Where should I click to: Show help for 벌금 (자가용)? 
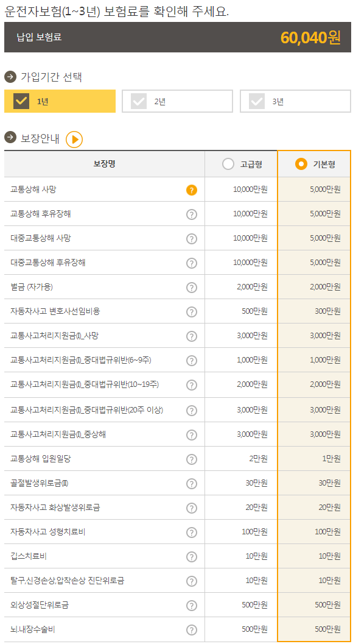(192, 288)
